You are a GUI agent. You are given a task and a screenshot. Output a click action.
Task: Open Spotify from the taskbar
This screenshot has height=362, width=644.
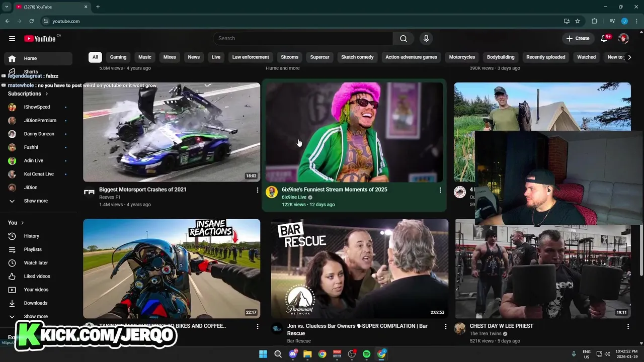(367, 354)
